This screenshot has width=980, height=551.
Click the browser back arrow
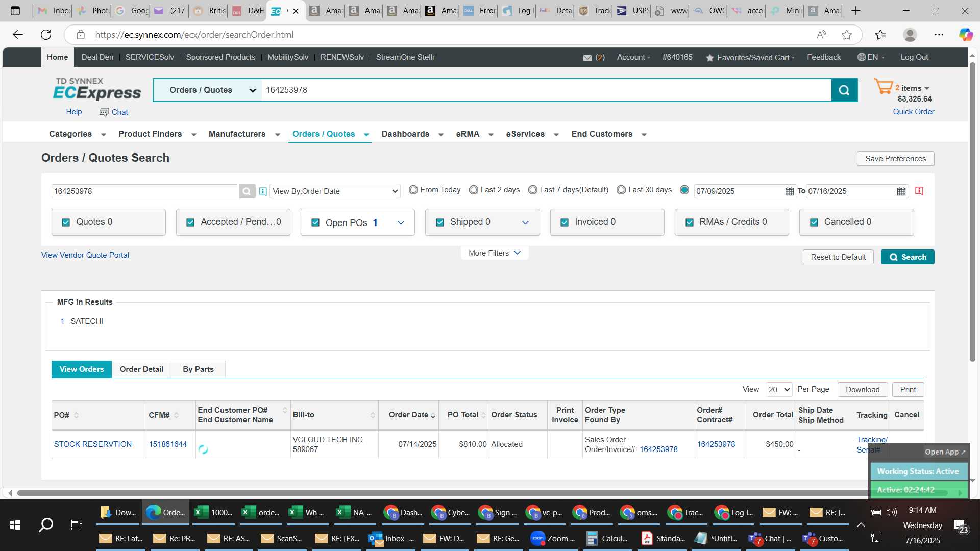[18, 35]
